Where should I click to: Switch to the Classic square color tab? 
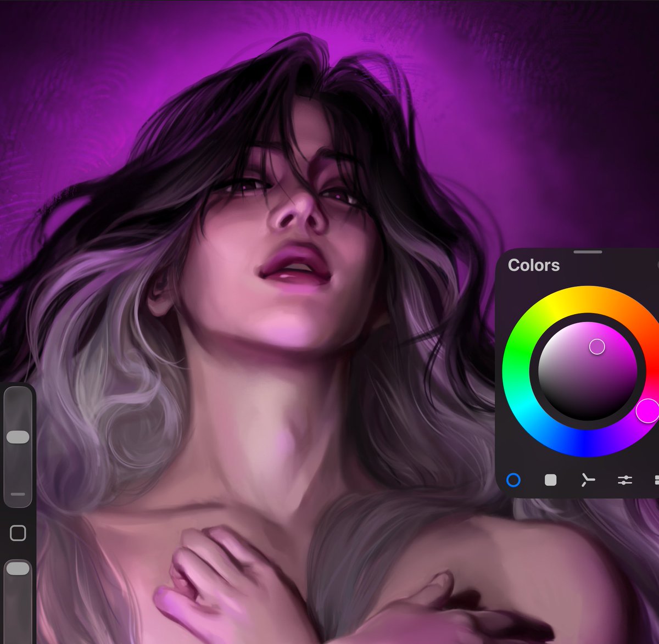550,480
